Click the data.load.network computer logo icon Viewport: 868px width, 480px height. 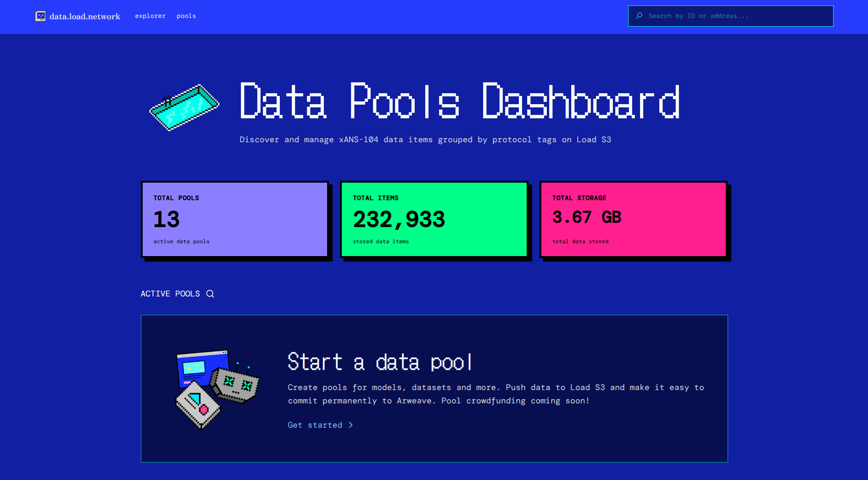click(40, 17)
